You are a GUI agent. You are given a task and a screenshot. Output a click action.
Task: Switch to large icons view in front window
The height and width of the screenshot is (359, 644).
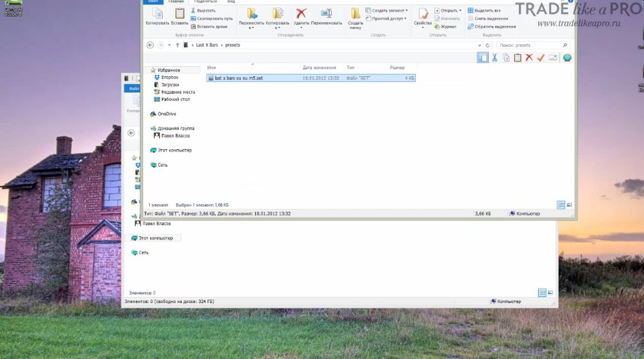(x=569, y=204)
